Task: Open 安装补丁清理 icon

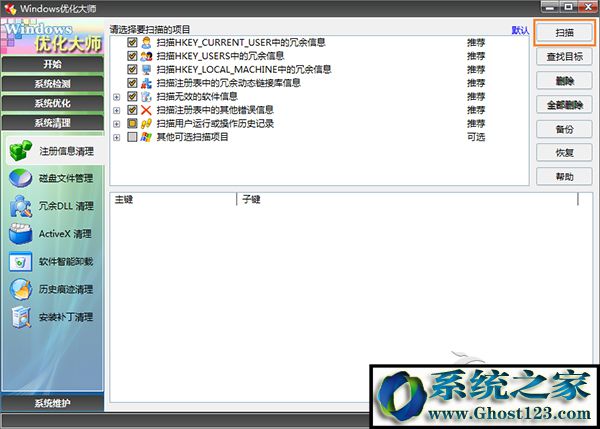Action: pyautogui.click(x=21, y=317)
